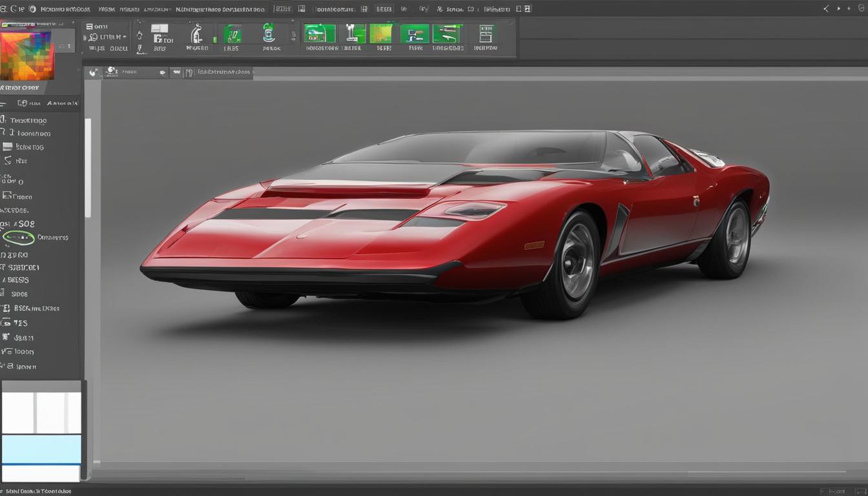The image size is (868, 496).
Task: Expand the first tree item in the left panel
Action: pos(4,120)
